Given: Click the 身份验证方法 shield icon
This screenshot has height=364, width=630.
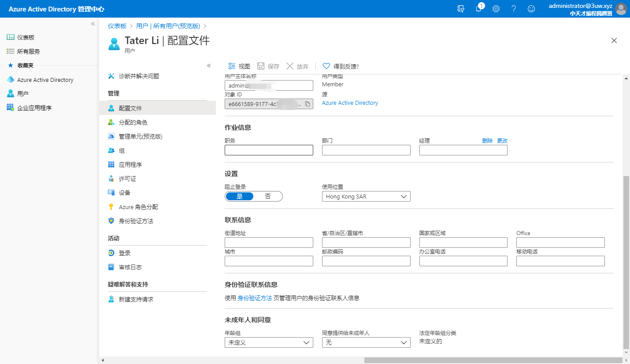Looking at the screenshot, I should pyautogui.click(x=111, y=221).
